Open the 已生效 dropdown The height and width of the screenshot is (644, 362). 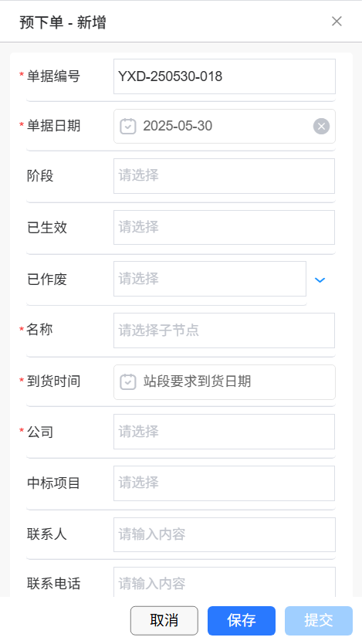[x=224, y=227]
